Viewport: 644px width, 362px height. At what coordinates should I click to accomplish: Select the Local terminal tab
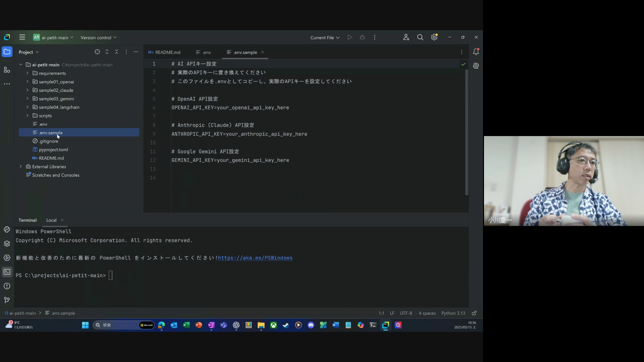point(51,220)
